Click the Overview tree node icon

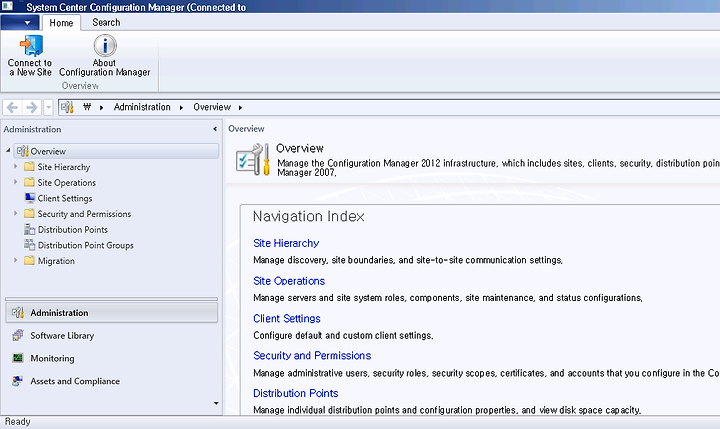pyautogui.click(x=23, y=151)
